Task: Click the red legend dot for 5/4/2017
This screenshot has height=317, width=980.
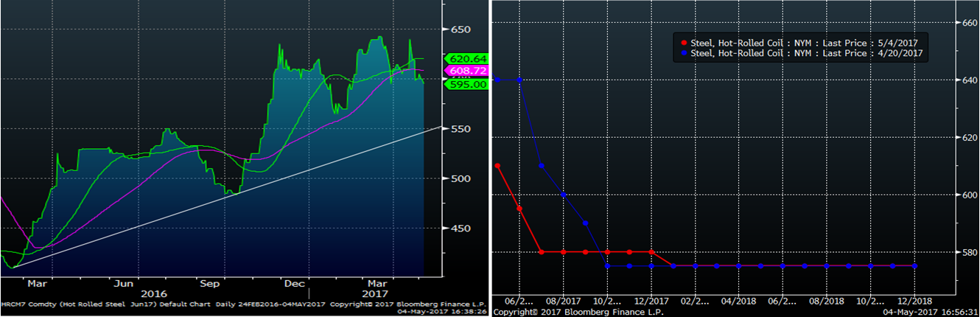Action: coord(685,43)
